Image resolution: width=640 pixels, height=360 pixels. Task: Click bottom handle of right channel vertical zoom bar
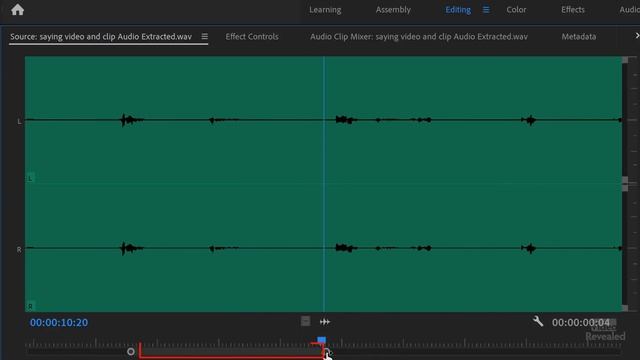[625, 308]
